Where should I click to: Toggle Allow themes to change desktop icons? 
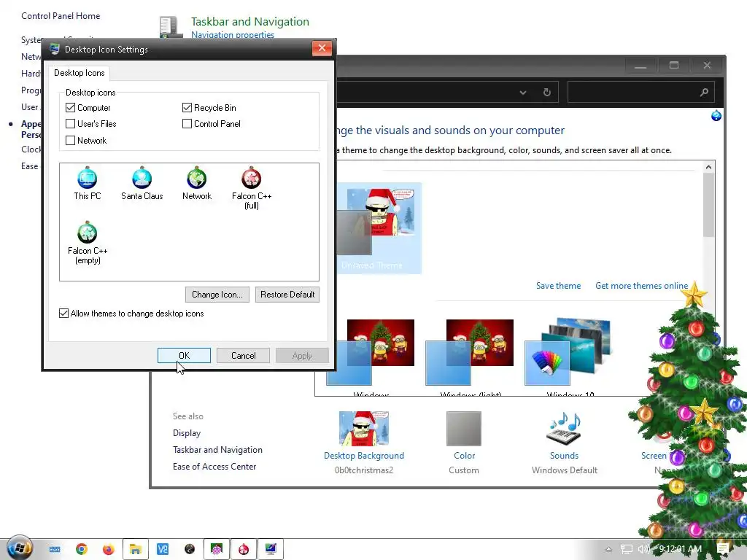coord(64,314)
